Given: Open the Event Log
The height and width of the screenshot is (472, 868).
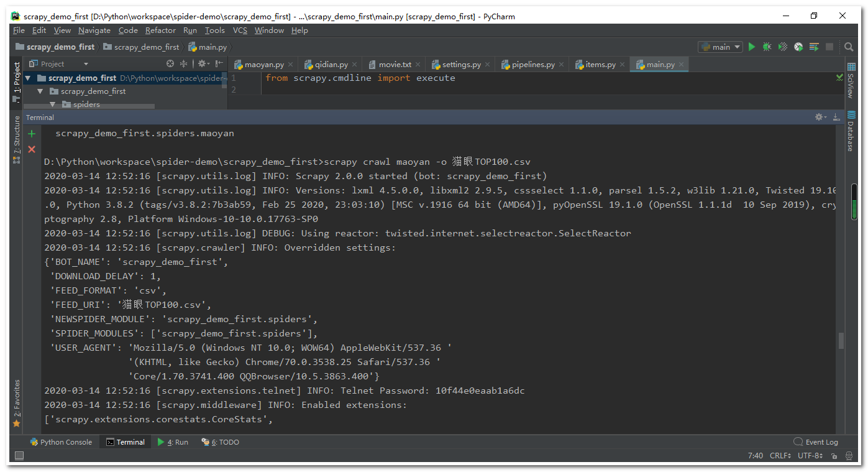Looking at the screenshot, I should 816,442.
